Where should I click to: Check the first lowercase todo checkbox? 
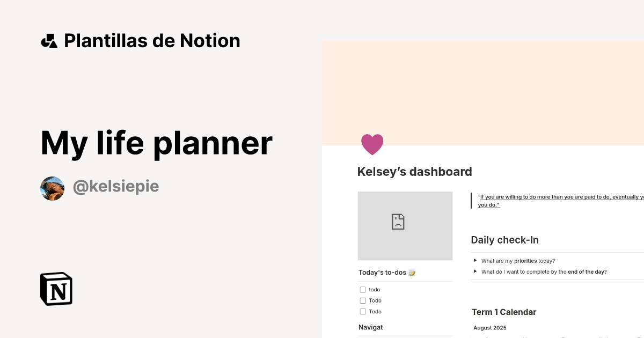(363, 289)
